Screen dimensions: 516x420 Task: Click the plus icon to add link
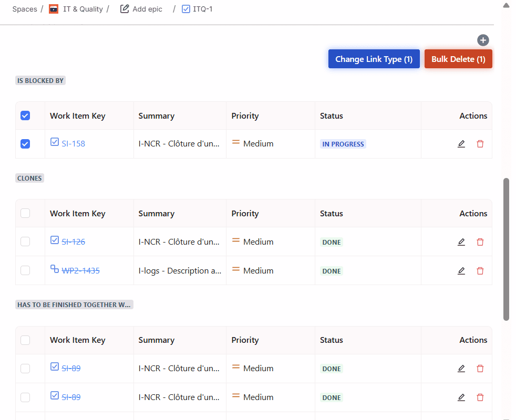coord(483,40)
